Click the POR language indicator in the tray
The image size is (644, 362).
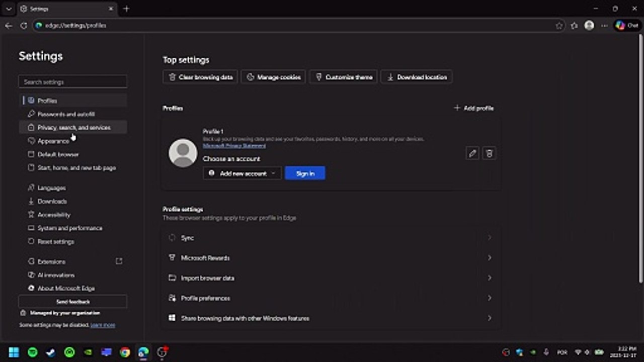(562, 352)
